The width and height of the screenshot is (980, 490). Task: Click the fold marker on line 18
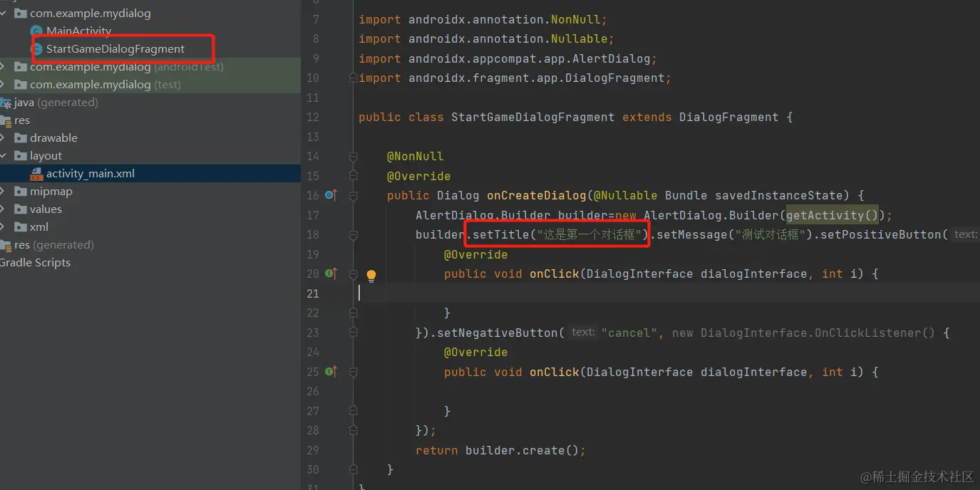[x=354, y=234]
